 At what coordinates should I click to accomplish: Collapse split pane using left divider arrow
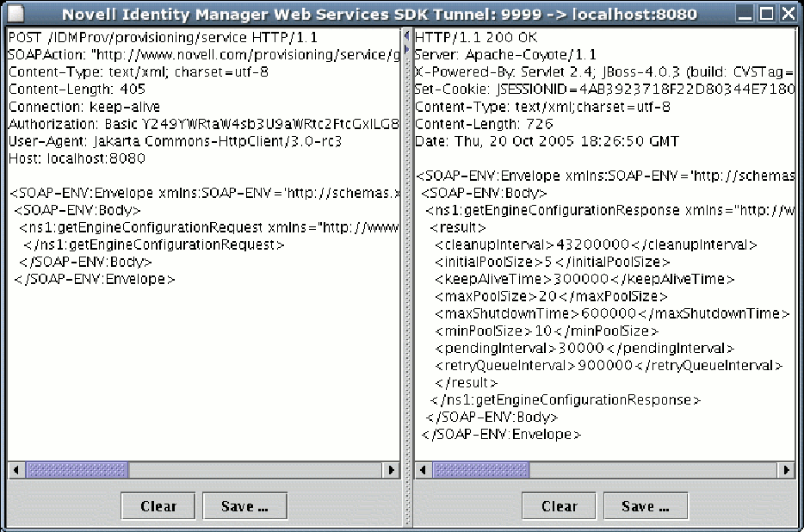coord(406,36)
